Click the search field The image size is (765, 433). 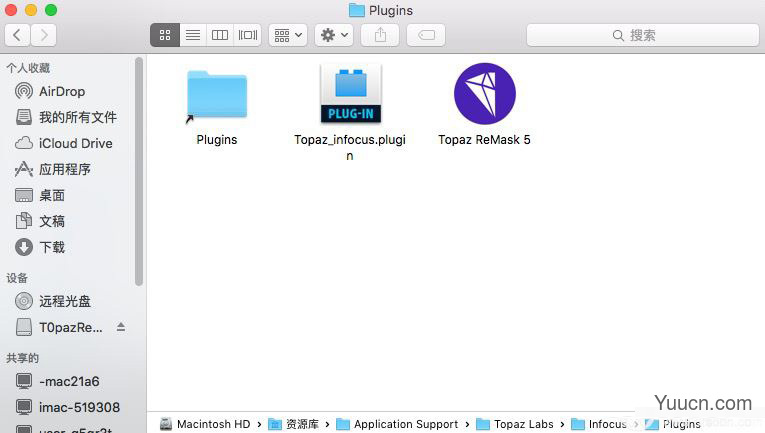coord(643,35)
